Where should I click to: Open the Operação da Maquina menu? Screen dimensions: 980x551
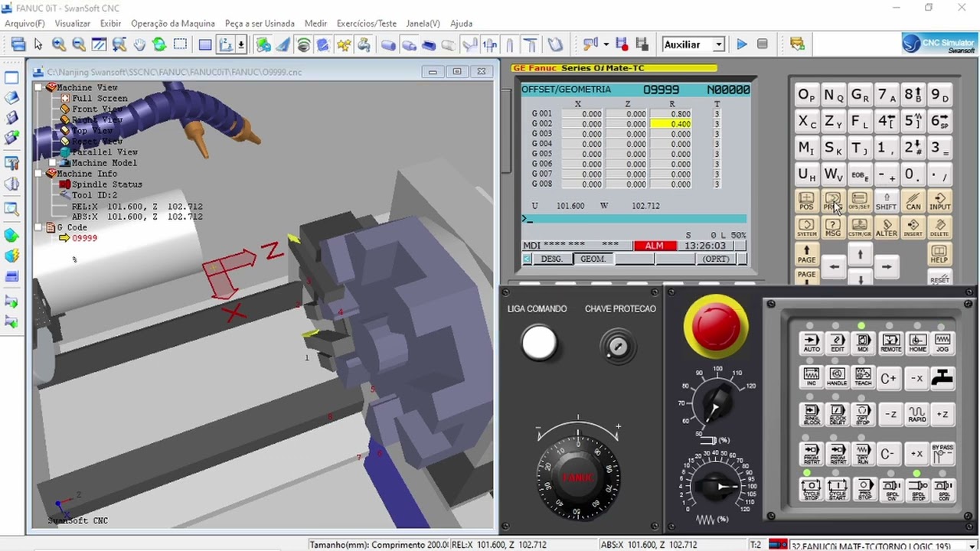click(x=173, y=24)
